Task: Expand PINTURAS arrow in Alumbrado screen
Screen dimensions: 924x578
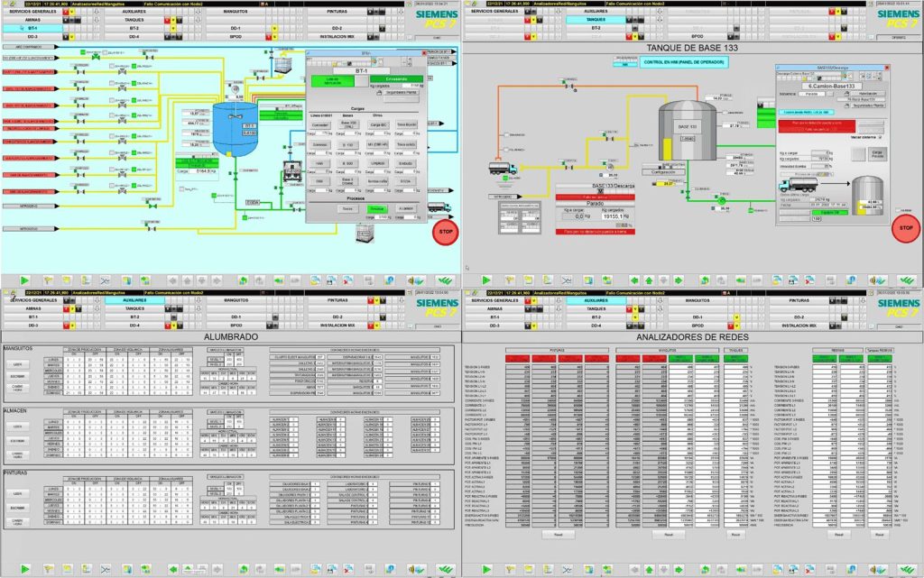Action: click(402, 300)
